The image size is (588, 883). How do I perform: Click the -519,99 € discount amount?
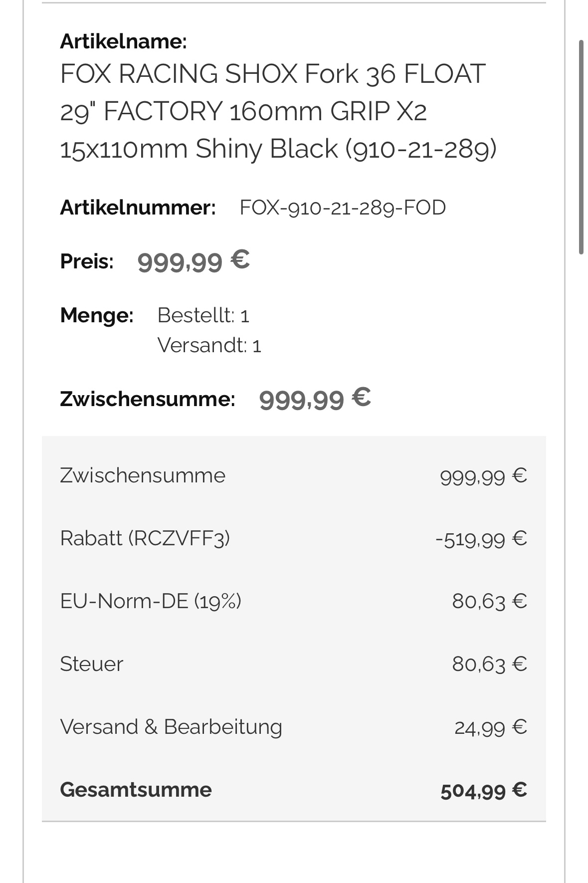[x=481, y=539]
